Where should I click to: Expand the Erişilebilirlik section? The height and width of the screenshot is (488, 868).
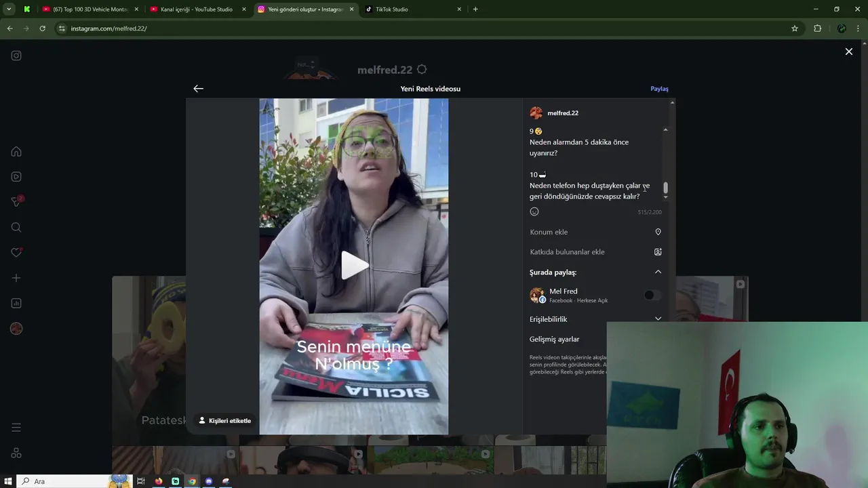[658, 319]
